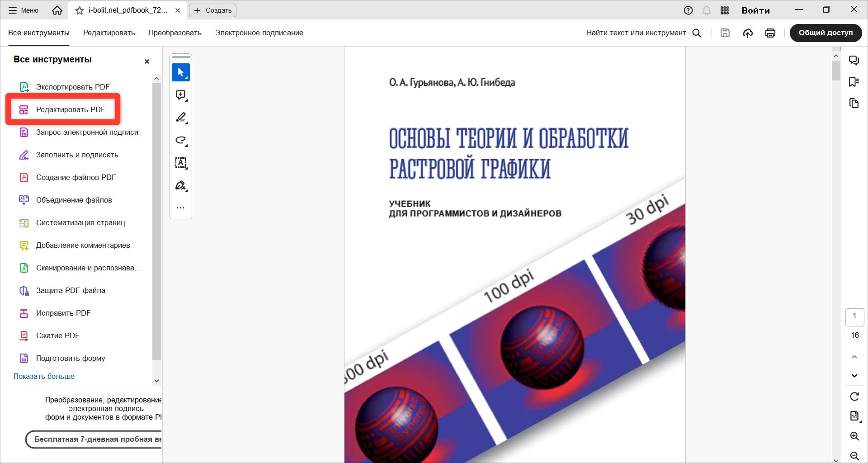Pick the freehand draw lasso tool
This screenshot has width=868, height=463.
[x=180, y=140]
